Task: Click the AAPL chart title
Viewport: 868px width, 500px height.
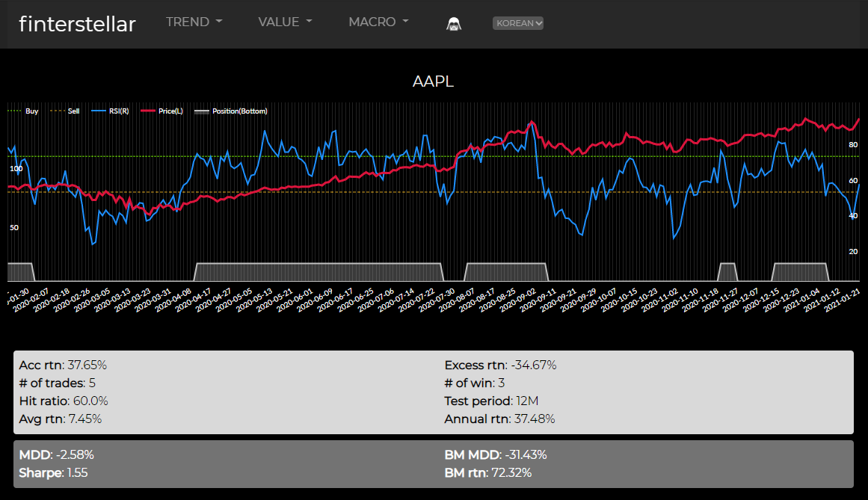Action: [x=433, y=81]
